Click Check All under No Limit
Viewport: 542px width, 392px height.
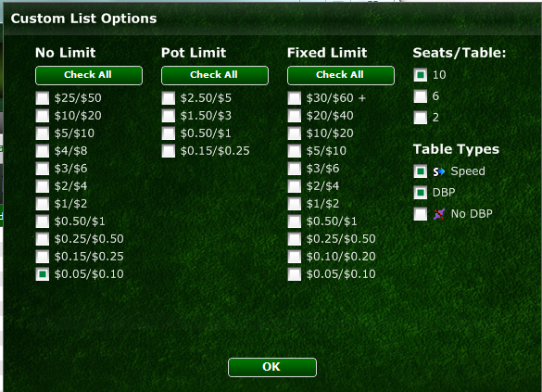click(89, 75)
